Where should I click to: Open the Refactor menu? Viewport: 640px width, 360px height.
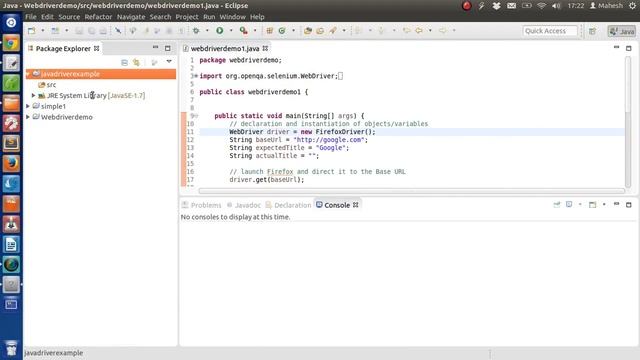click(98, 17)
